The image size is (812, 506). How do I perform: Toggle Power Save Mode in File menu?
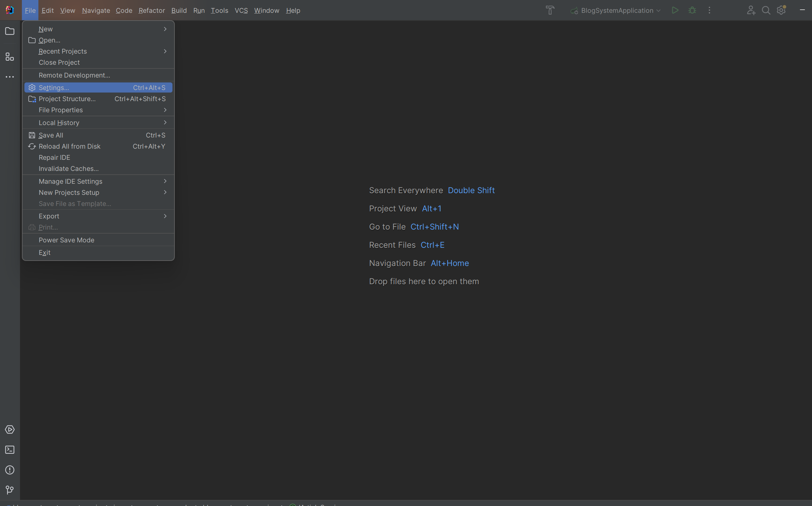click(x=66, y=240)
